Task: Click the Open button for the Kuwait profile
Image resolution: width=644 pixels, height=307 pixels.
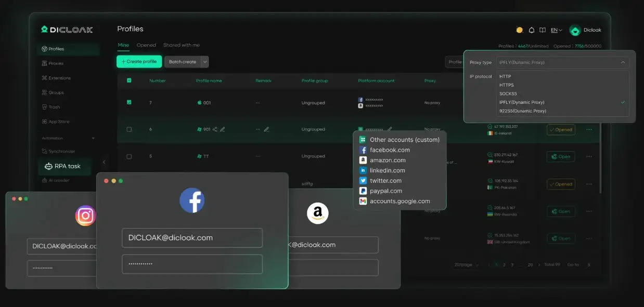Action: click(x=561, y=156)
